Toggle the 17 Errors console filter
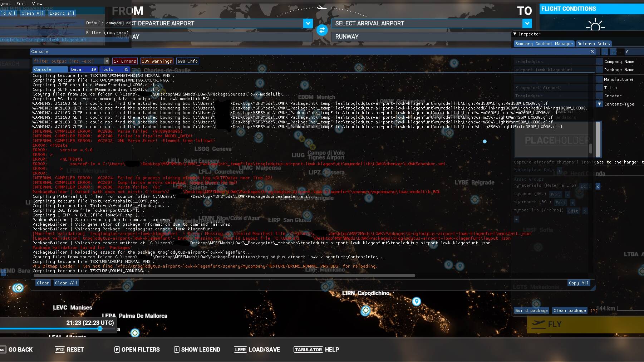Screen dimensions: 644x362 [125, 61]
